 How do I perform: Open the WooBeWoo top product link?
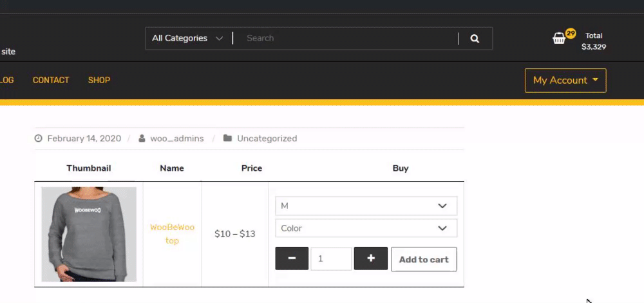point(172,234)
